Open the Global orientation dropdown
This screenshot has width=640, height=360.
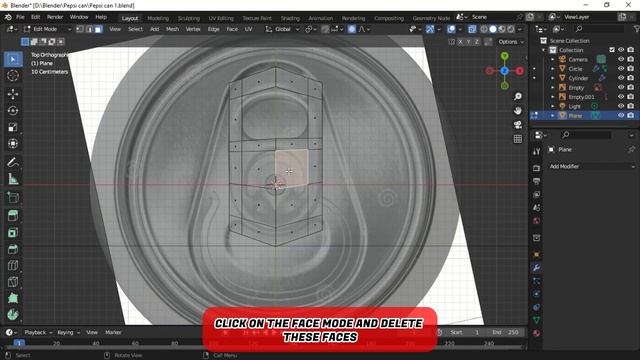(x=282, y=29)
